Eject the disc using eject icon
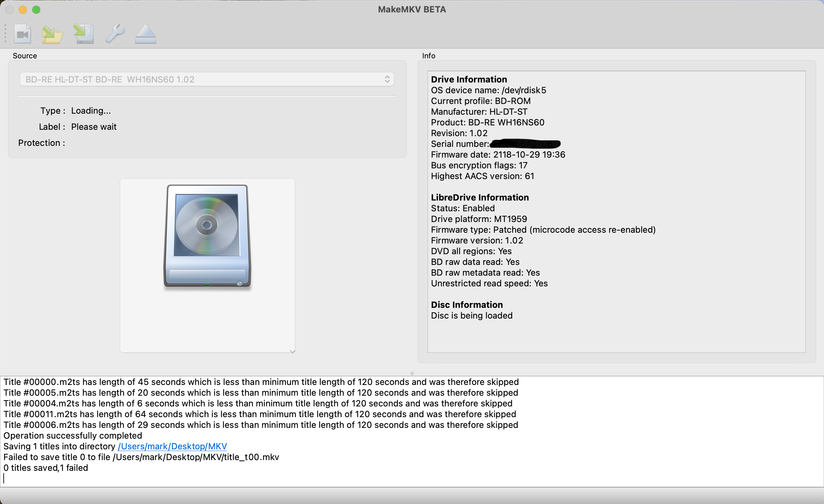824x504 pixels. point(145,34)
